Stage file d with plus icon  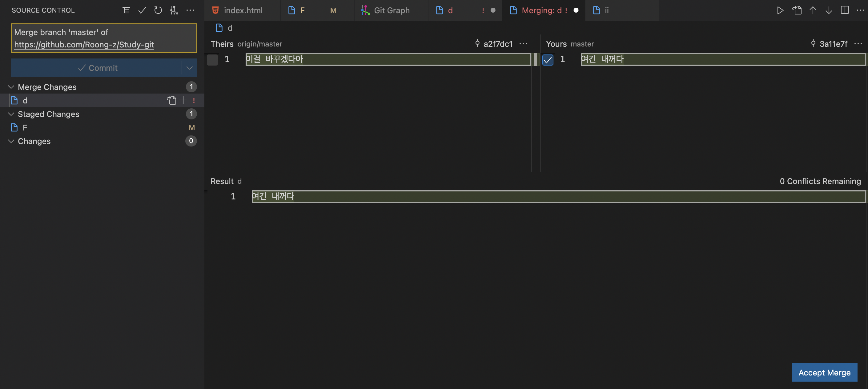coord(183,100)
